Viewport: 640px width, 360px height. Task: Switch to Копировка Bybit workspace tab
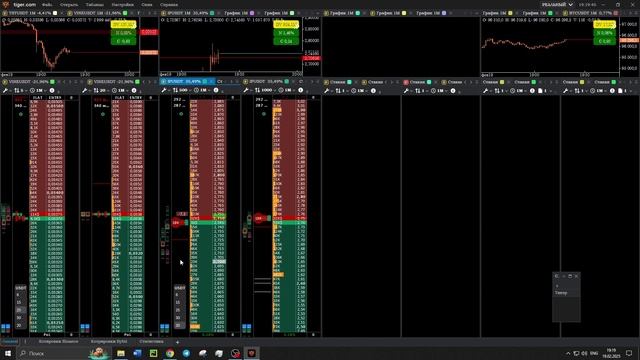click(x=109, y=342)
